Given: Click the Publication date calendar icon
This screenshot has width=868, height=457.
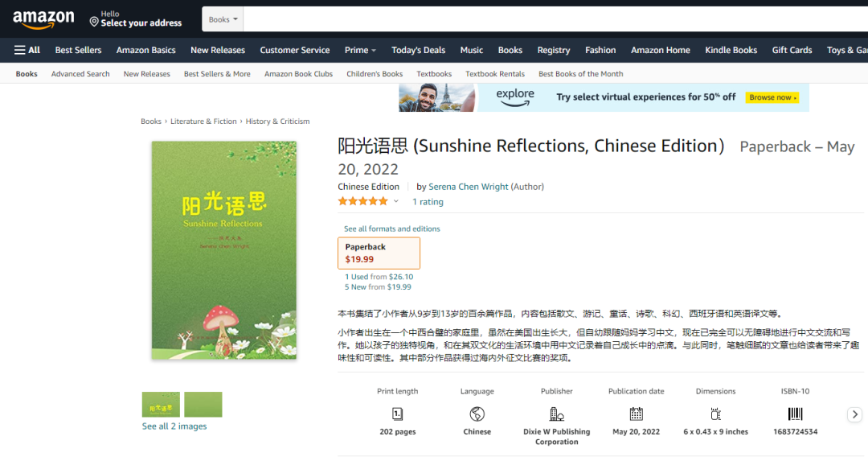Looking at the screenshot, I should pos(636,414).
